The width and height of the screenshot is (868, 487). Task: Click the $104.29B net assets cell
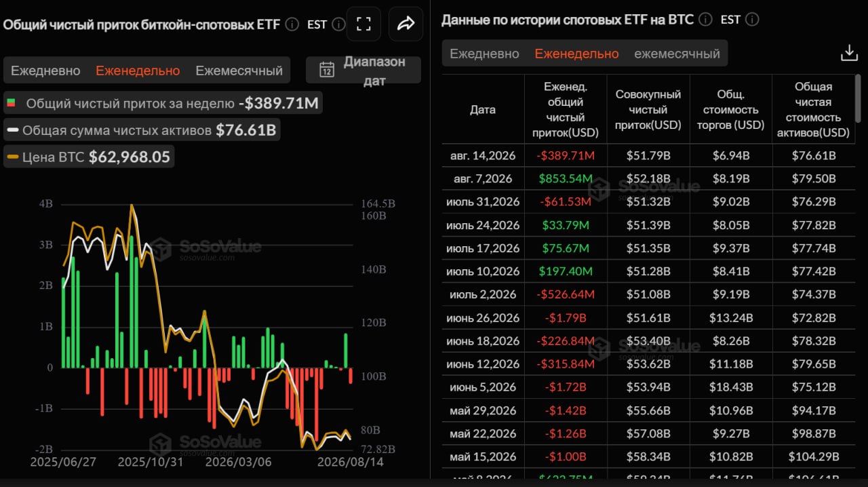point(814,456)
